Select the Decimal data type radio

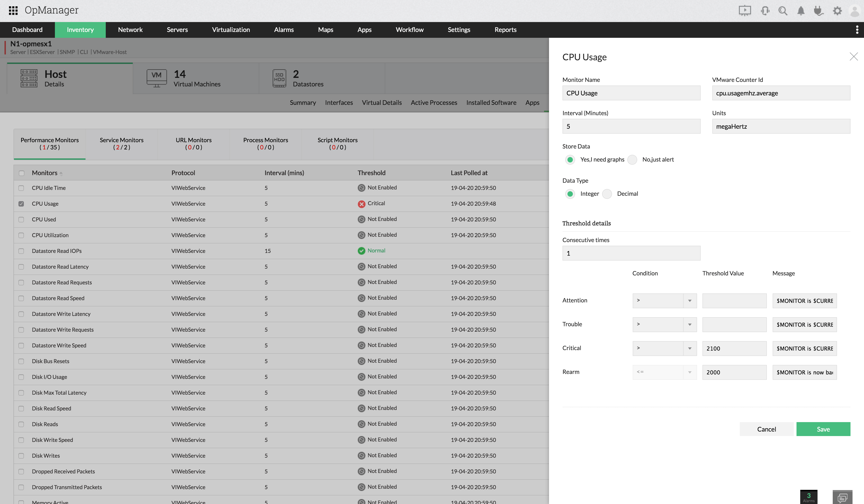coord(607,194)
